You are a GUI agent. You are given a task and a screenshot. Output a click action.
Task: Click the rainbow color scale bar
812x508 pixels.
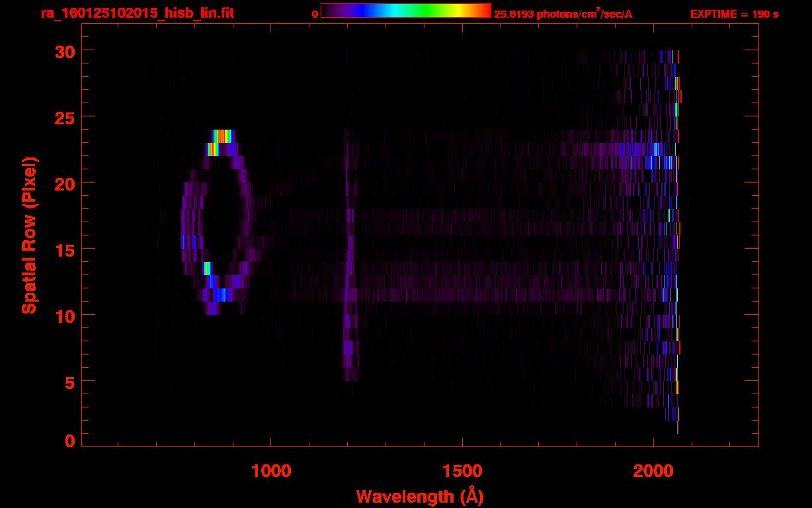click(x=406, y=11)
